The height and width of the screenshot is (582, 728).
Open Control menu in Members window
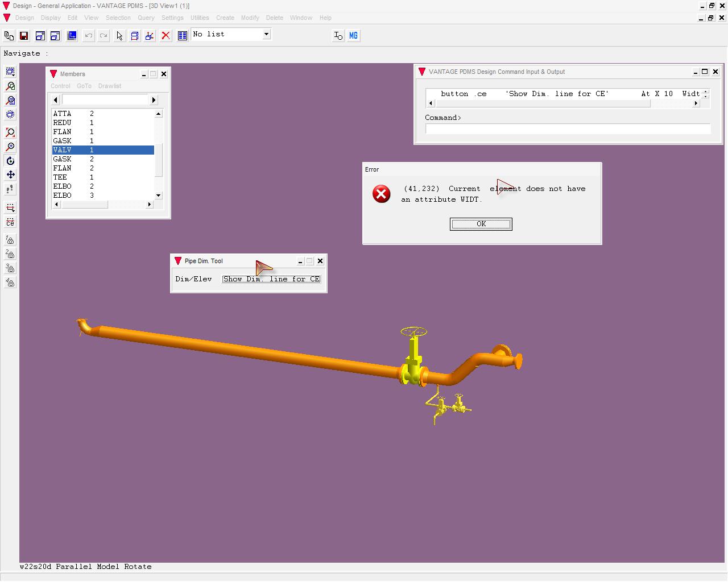pyautogui.click(x=60, y=86)
